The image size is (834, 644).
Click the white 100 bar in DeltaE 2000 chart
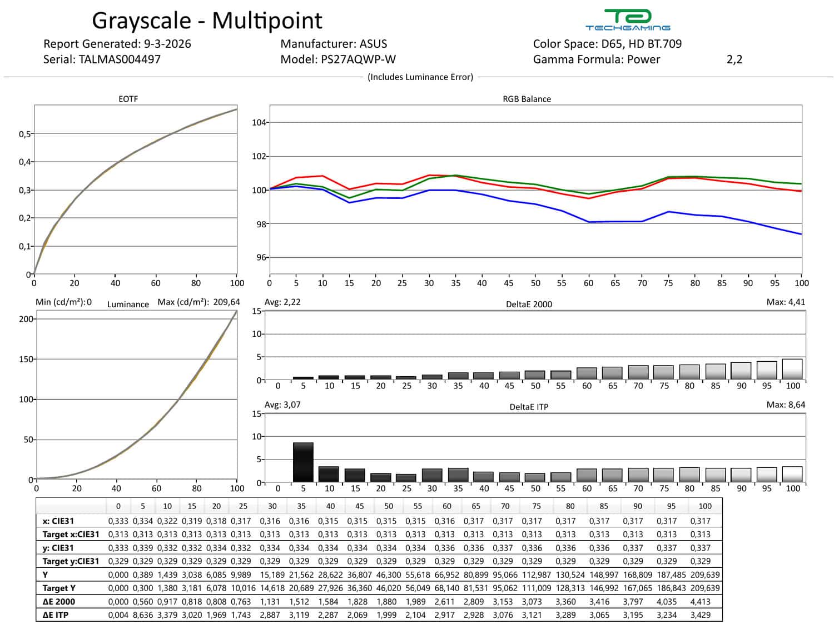click(x=792, y=369)
